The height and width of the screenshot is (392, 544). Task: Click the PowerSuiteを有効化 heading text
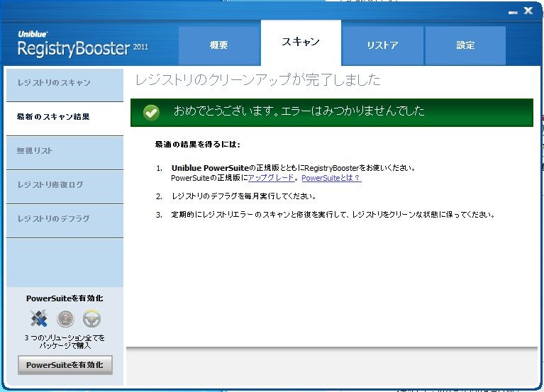coord(65,298)
